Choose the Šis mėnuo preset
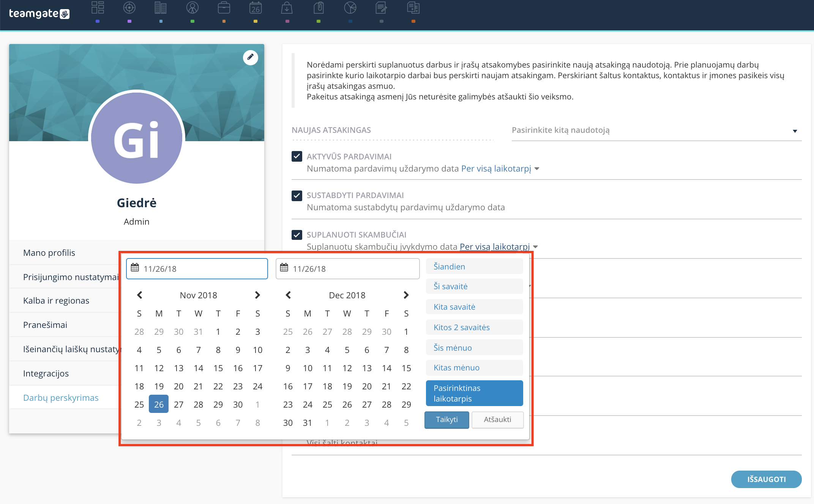Viewport: 814px width, 504px height. (475, 348)
